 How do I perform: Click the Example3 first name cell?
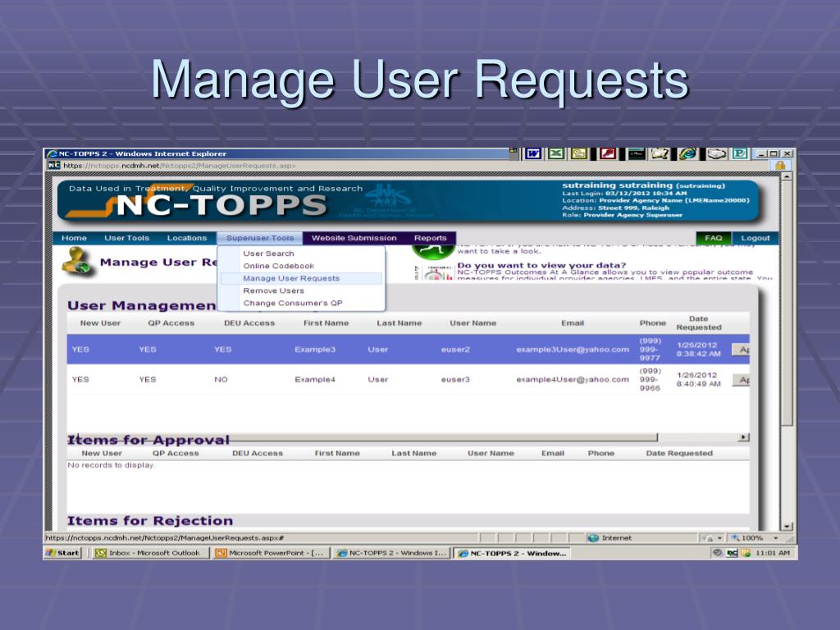click(315, 349)
